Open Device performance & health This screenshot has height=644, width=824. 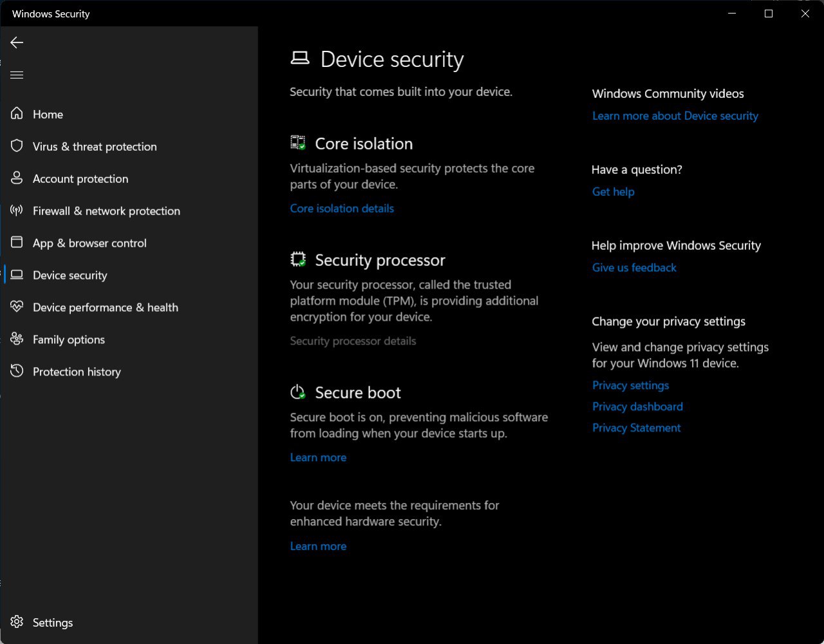(106, 307)
